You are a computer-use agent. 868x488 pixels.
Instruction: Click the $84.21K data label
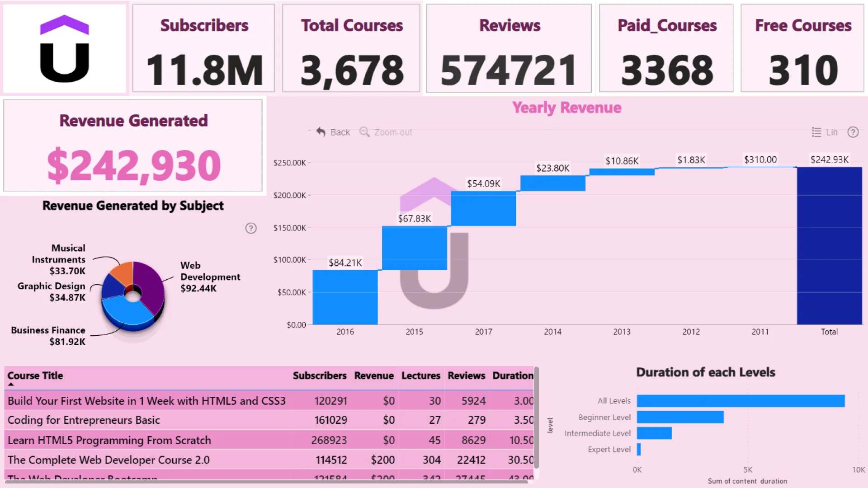tap(345, 263)
